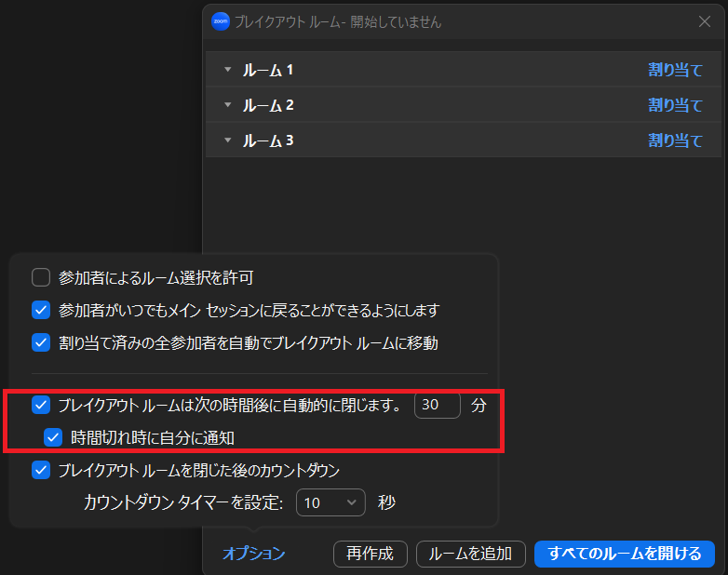Close the breakout rooms window
Screen dimensions: 728x575
tap(705, 21)
